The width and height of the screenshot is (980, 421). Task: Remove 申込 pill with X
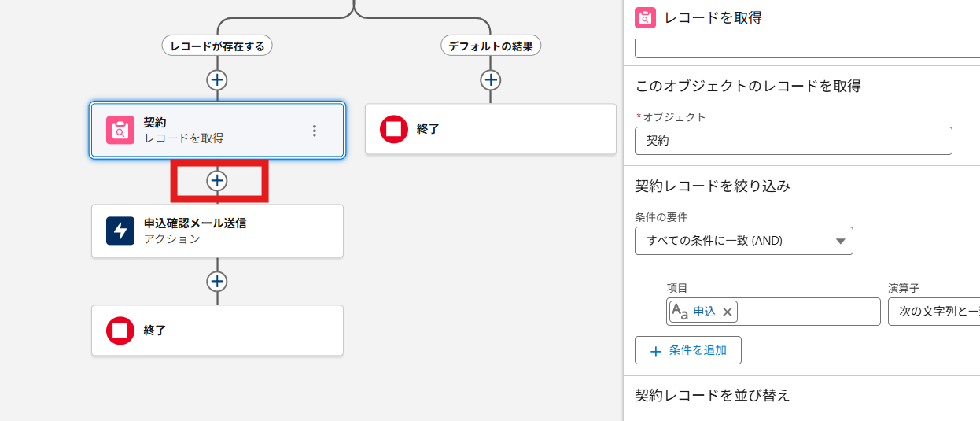point(728,312)
